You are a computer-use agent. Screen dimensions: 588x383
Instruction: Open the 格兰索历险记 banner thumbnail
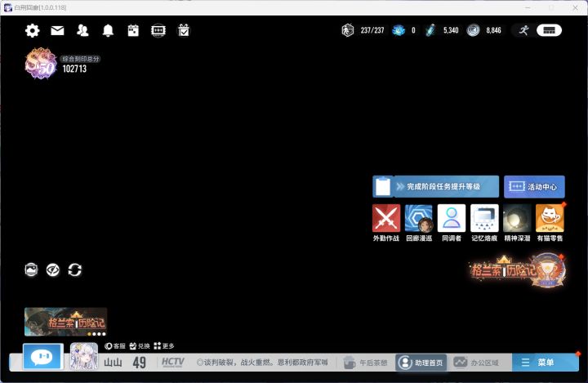coord(65,322)
